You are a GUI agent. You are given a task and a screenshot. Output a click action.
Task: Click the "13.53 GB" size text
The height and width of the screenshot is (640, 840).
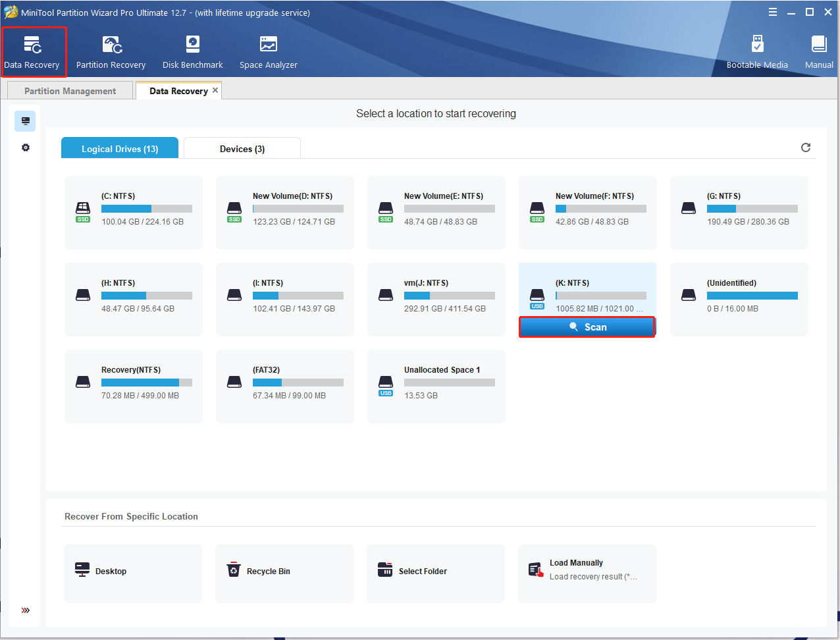421,396
